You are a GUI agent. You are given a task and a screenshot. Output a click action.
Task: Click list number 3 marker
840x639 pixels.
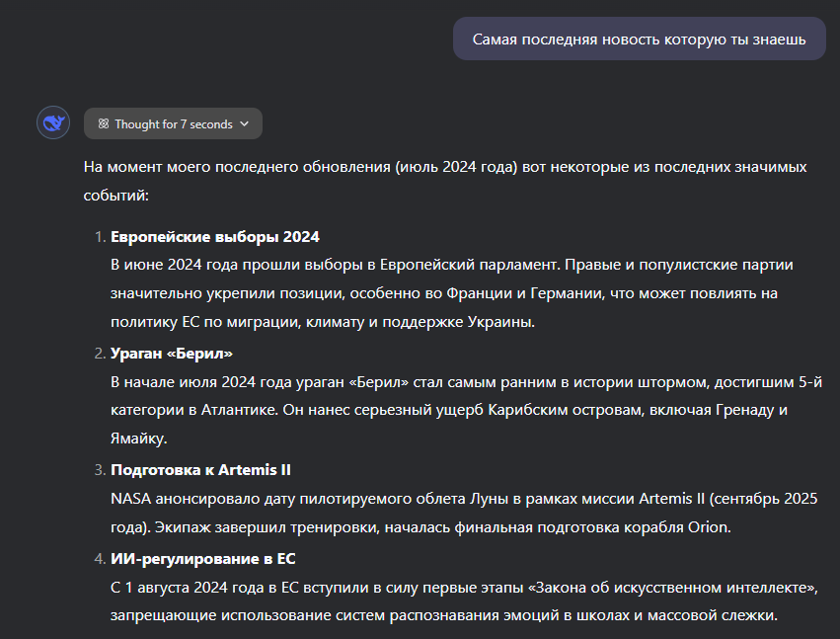tap(98, 470)
